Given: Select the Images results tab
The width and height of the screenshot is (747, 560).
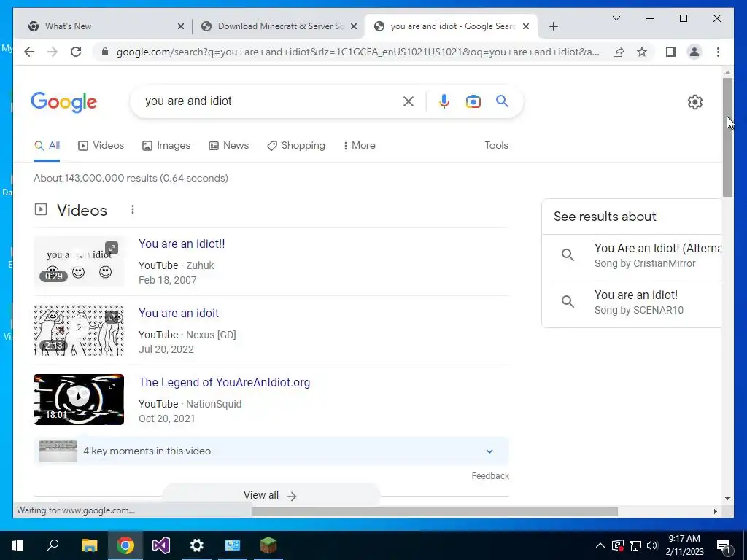Looking at the screenshot, I should pyautogui.click(x=166, y=145).
